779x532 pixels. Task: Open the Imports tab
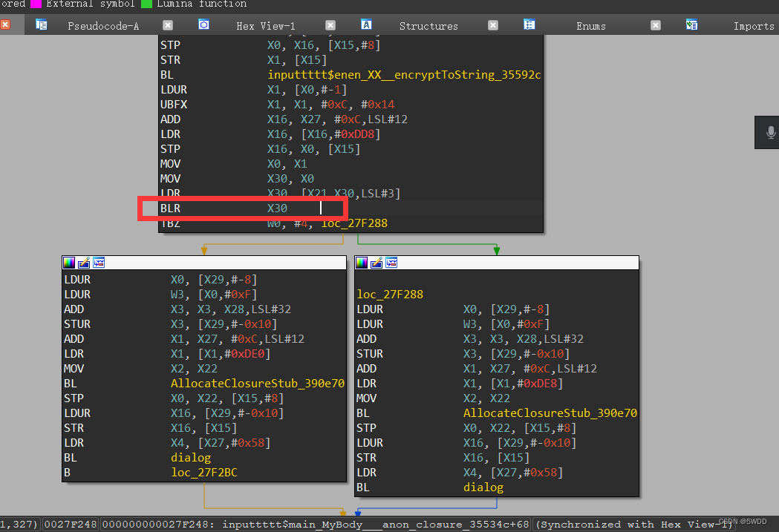pyautogui.click(x=753, y=24)
